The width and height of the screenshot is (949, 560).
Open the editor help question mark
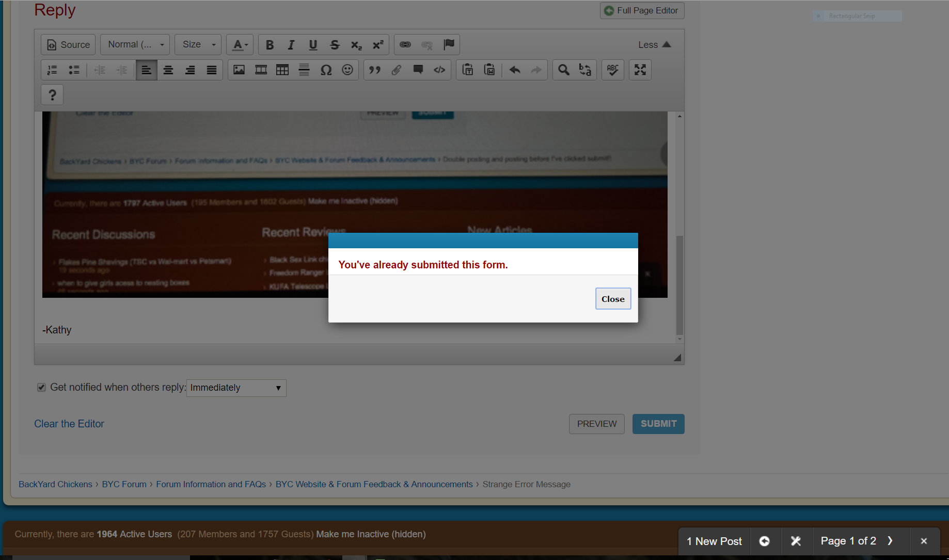52,95
